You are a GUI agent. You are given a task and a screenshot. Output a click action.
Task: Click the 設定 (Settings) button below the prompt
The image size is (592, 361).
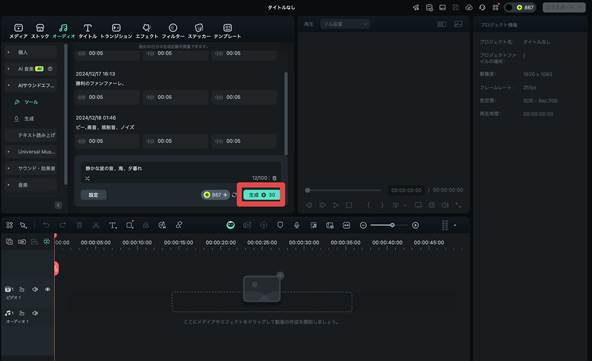93,195
